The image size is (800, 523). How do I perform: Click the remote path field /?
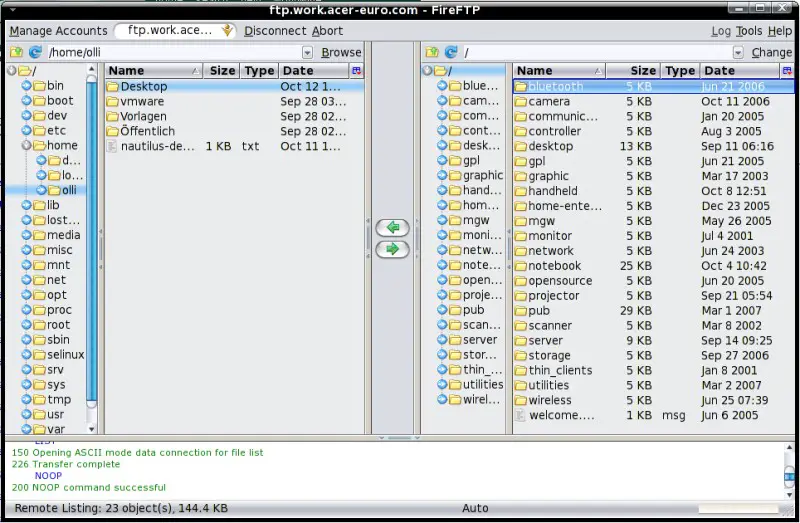pyautogui.click(x=597, y=53)
